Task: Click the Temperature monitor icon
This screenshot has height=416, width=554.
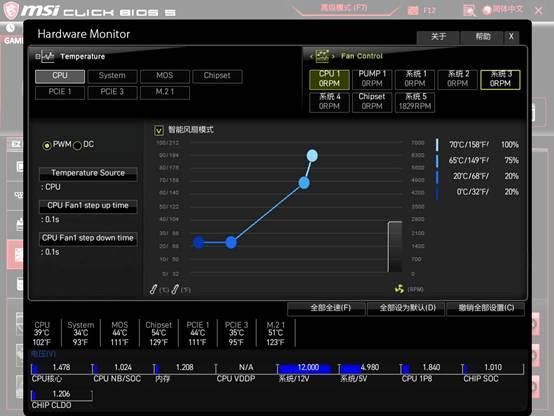Action: (x=48, y=57)
